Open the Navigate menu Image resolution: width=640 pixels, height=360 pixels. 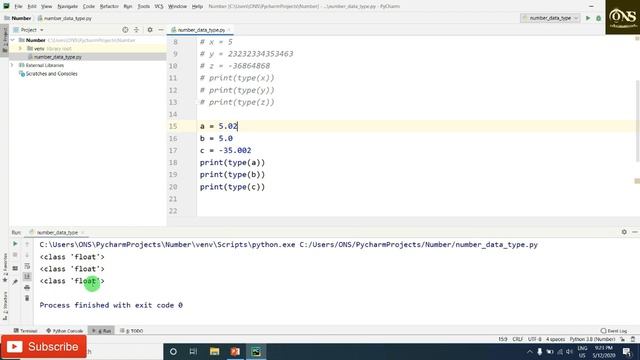(x=67, y=6)
